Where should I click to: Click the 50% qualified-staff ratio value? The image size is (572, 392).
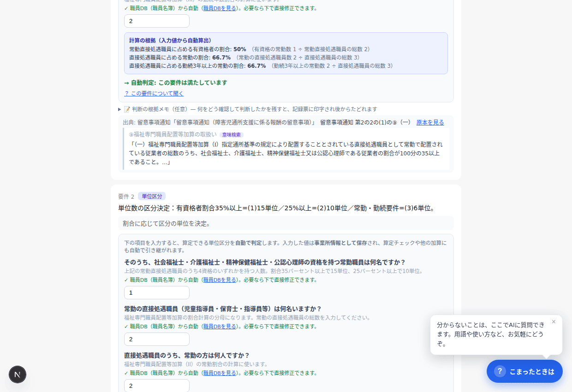[x=240, y=49]
